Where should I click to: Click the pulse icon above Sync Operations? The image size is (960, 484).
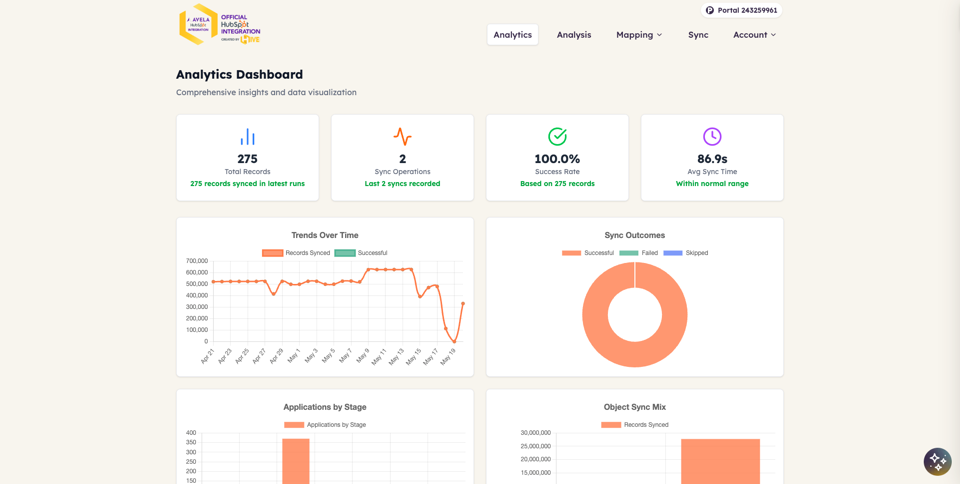(402, 136)
